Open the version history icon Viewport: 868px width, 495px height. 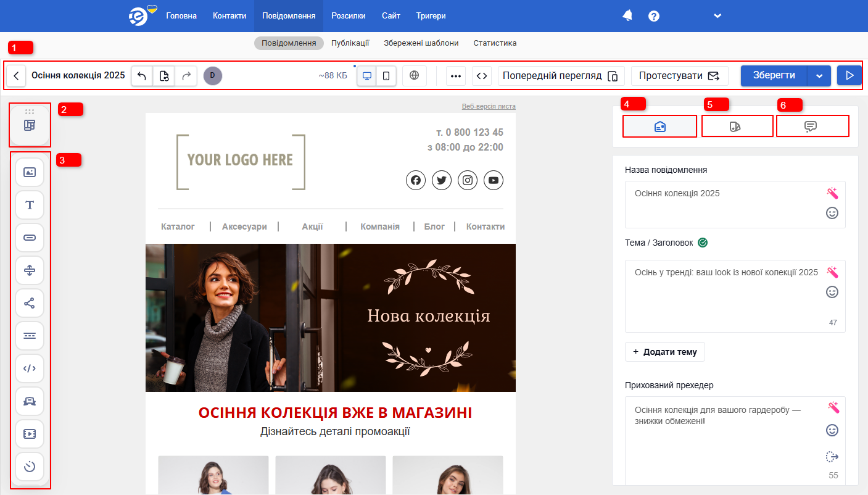164,76
